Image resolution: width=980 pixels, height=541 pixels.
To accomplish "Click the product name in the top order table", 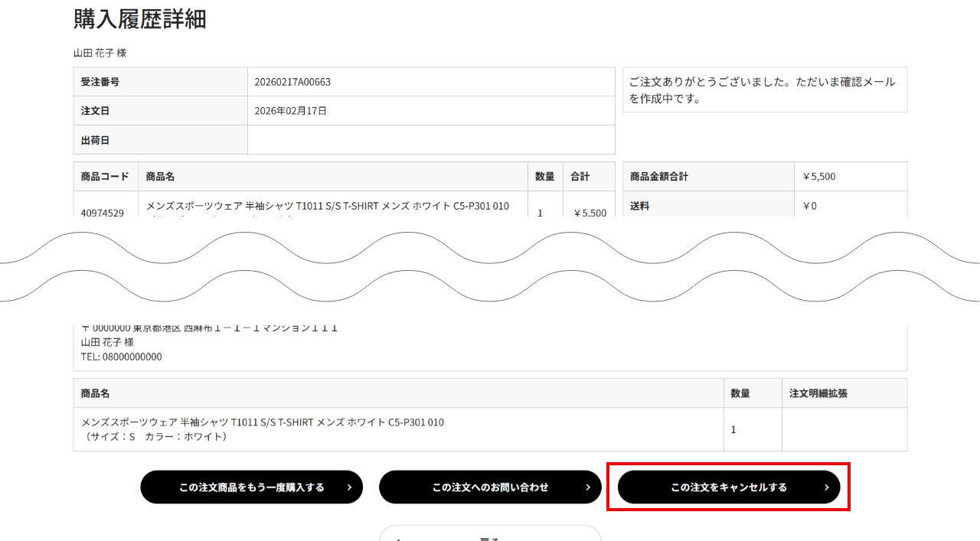I will click(x=327, y=207).
